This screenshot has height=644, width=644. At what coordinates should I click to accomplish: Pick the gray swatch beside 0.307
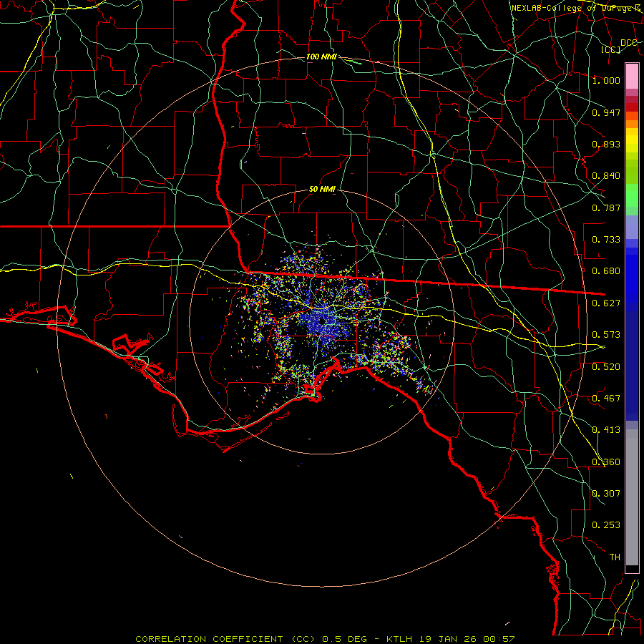click(632, 501)
